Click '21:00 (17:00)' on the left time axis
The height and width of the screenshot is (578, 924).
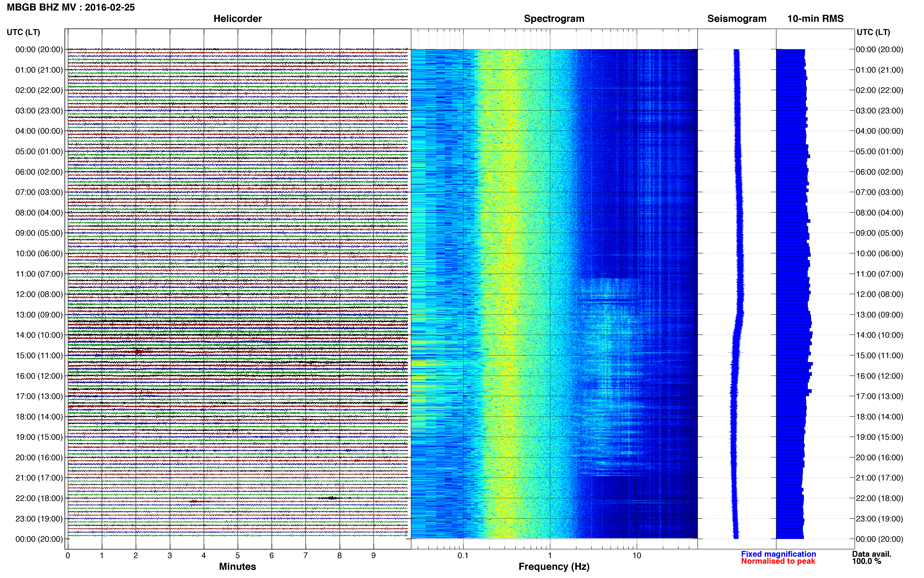(39, 478)
